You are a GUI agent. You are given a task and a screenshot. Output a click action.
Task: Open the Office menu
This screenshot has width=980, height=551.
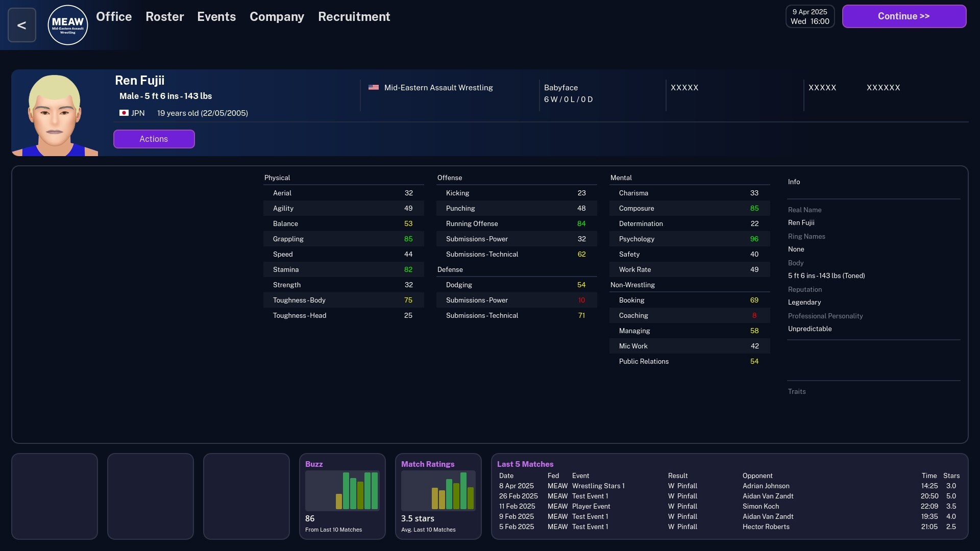pyautogui.click(x=113, y=17)
